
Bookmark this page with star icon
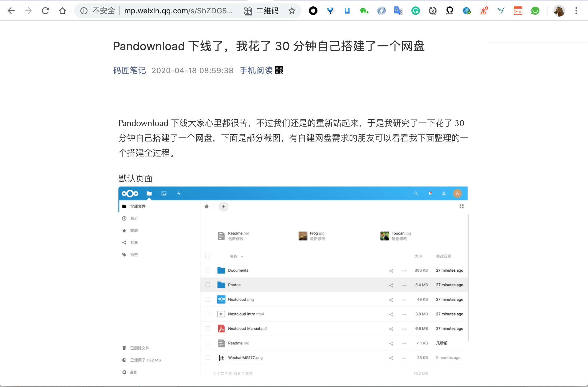click(x=292, y=11)
